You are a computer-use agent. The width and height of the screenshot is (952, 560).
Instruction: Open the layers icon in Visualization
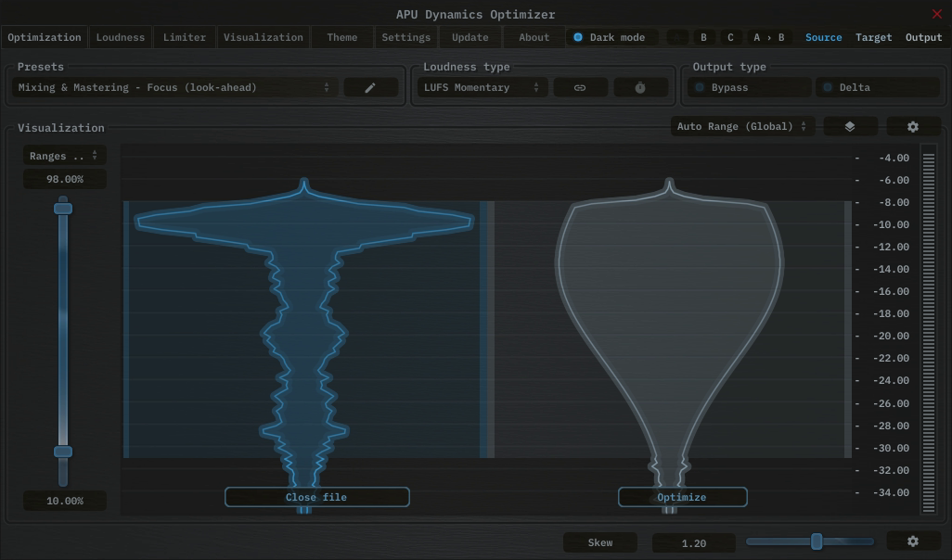click(850, 126)
